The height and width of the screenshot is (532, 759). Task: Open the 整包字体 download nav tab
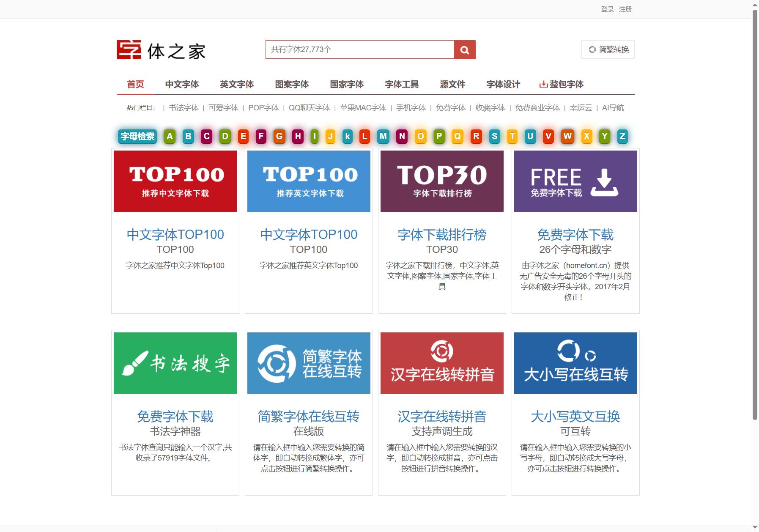[x=562, y=84]
